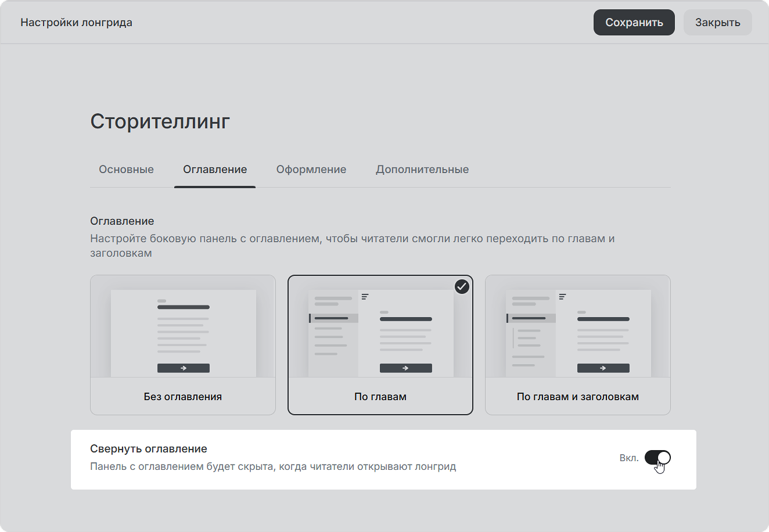769x532 pixels.
Task: Go to the Дополнительные tab
Action: point(422,170)
